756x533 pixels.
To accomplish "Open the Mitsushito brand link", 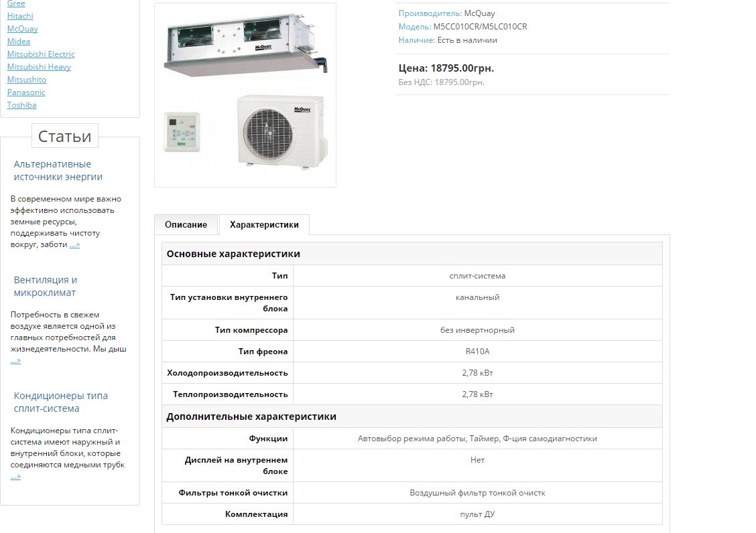I will 27,80.
